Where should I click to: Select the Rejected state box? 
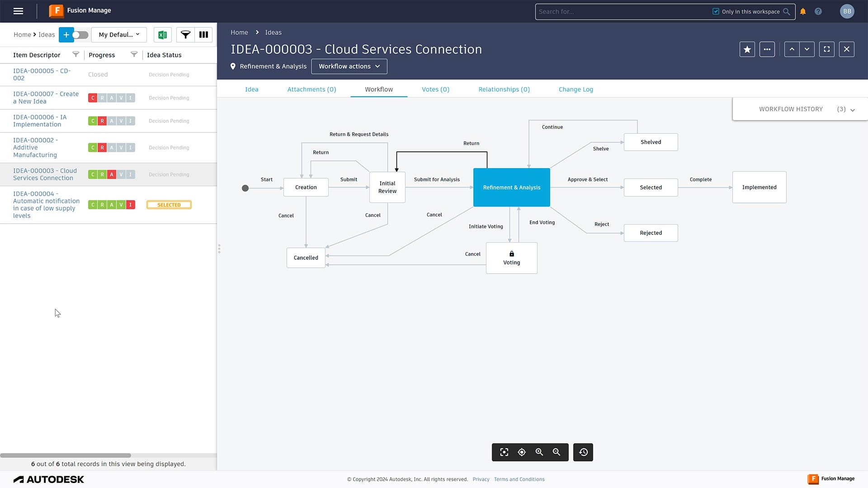point(651,233)
